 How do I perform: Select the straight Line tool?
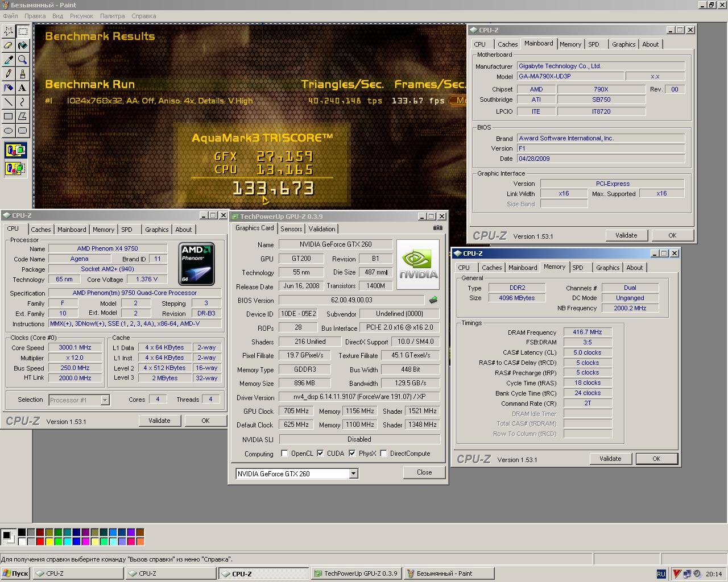coord(9,102)
